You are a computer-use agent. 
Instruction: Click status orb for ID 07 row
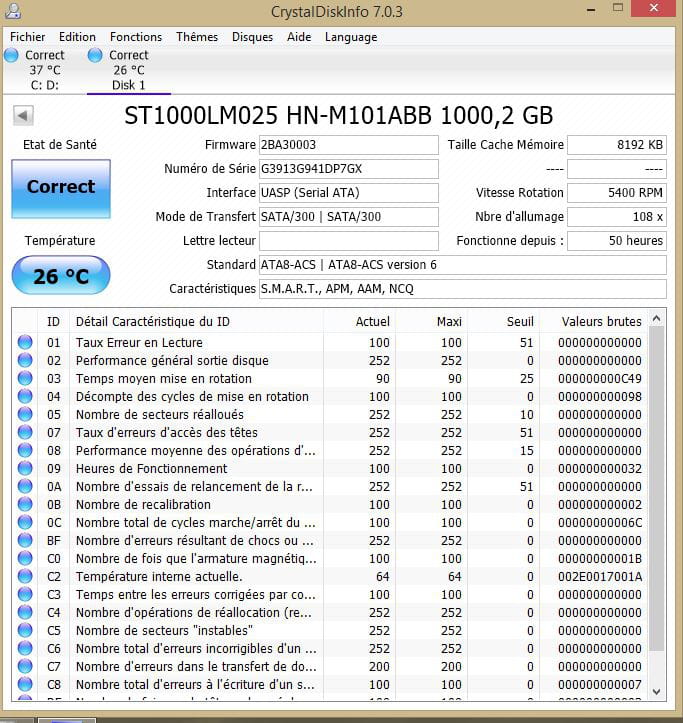(x=25, y=432)
